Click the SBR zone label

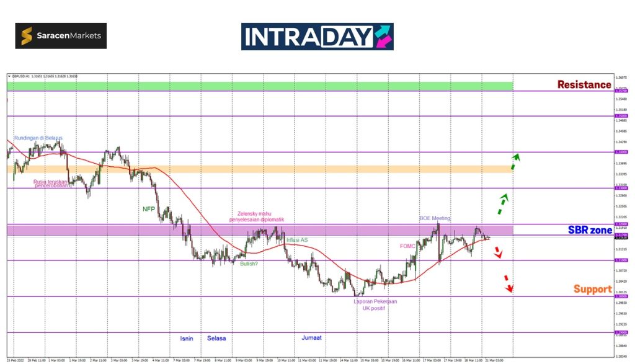[x=590, y=230]
